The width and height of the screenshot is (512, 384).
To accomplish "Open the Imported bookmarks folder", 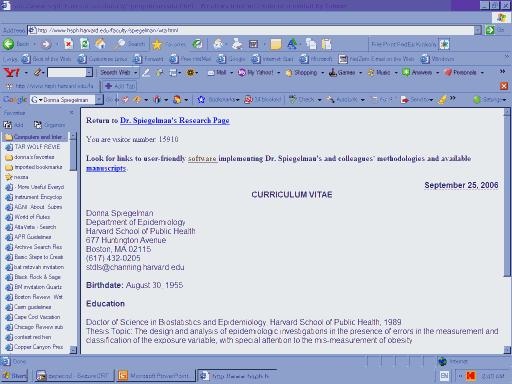I will [35, 167].
